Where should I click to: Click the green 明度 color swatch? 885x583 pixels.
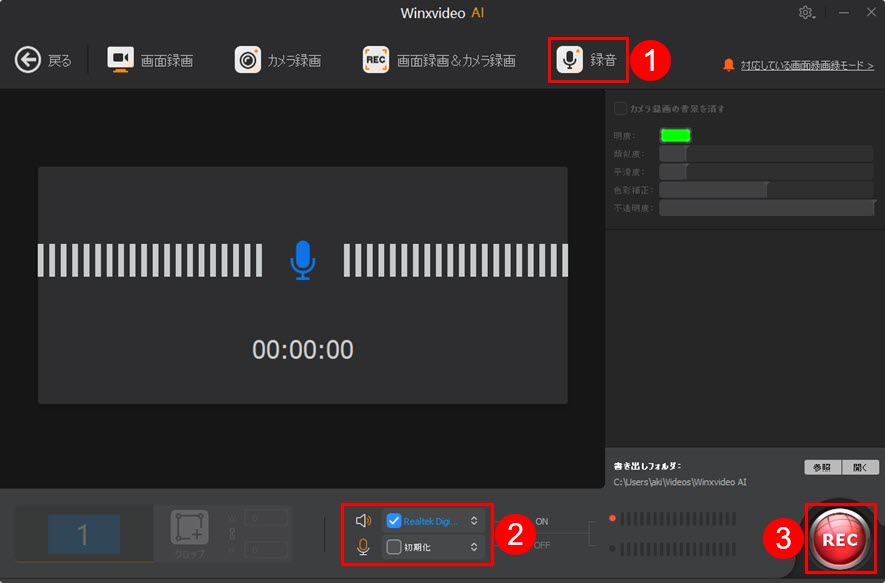(x=675, y=135)
